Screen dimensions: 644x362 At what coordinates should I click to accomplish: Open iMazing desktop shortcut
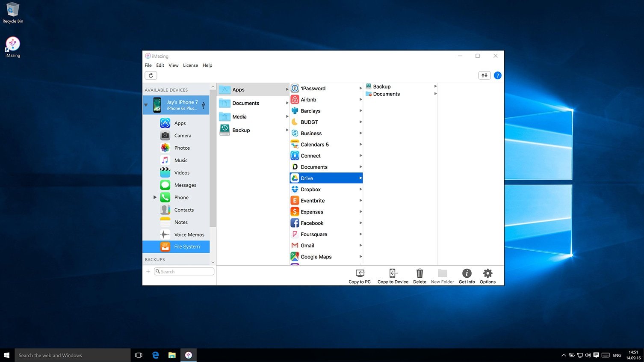(13, 47)
